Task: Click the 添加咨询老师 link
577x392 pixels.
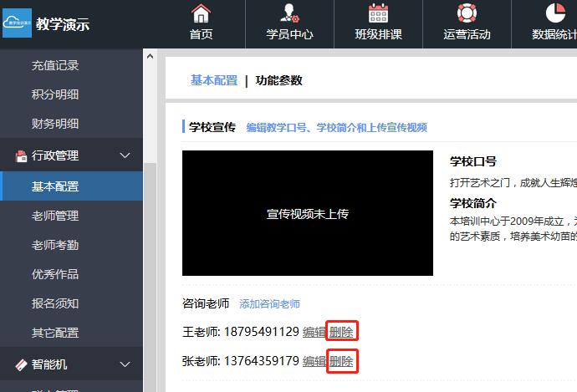Action: click(269, 304)
